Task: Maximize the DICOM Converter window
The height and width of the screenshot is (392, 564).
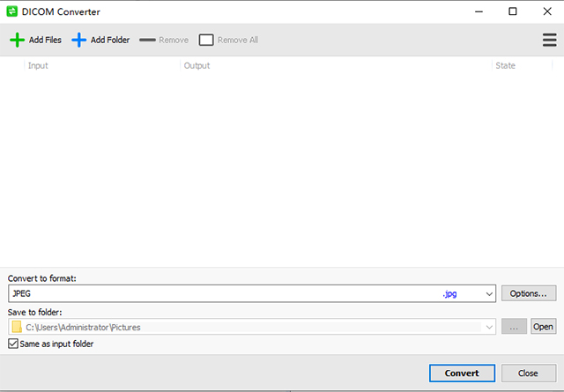Action: (513, 11)
